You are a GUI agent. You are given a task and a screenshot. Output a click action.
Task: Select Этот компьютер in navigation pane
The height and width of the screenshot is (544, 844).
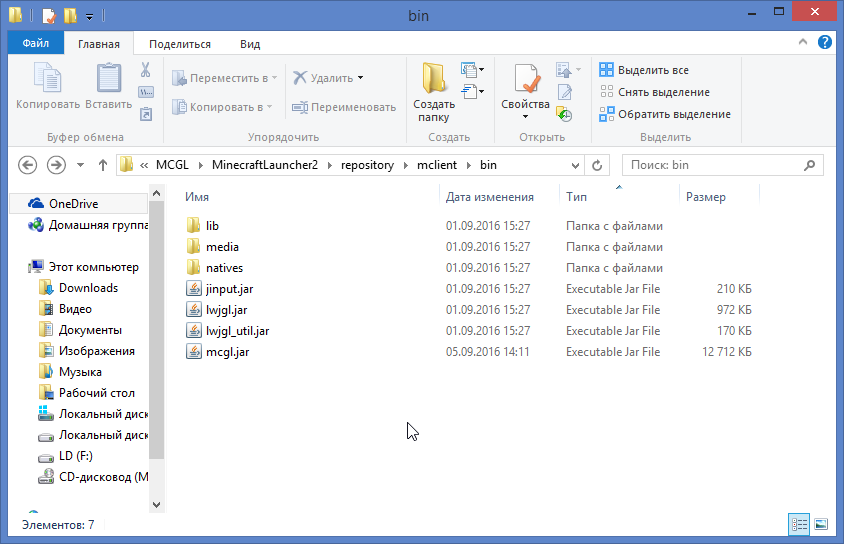94,267
